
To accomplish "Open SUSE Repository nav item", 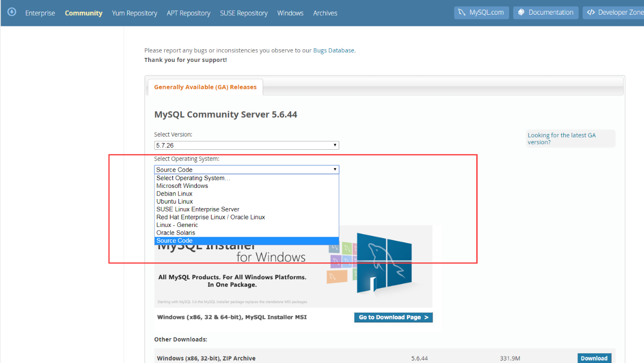I will pos(244,13).
